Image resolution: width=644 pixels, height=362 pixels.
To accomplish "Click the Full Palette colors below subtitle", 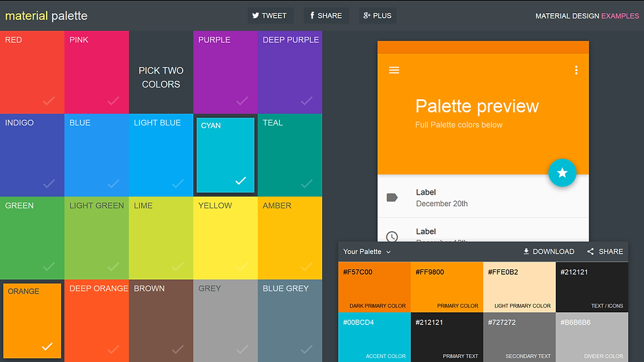I will [x=459, y=125].
